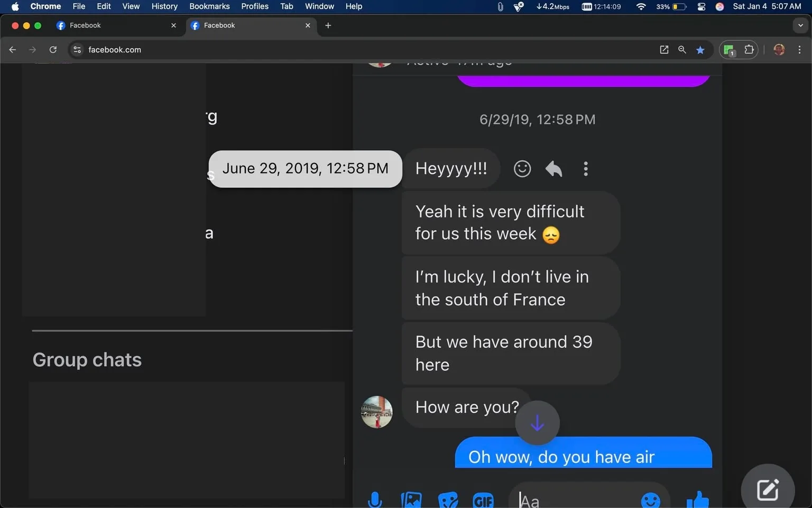Send a thumbs-up like
This screenshot has width=812, height=508.
click(697, 500)
